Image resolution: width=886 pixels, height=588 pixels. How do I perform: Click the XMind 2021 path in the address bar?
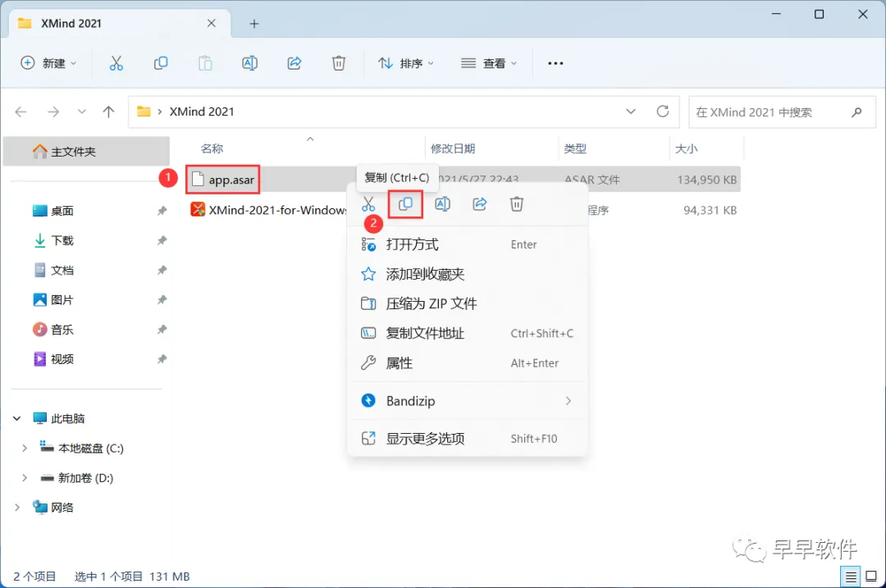(x=202, y=112)
